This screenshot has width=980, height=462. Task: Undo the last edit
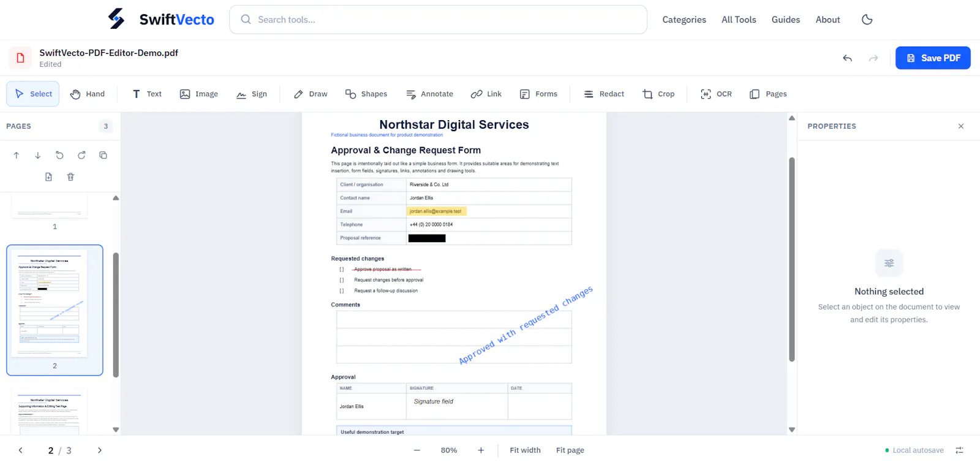click(x=848, y=58)
